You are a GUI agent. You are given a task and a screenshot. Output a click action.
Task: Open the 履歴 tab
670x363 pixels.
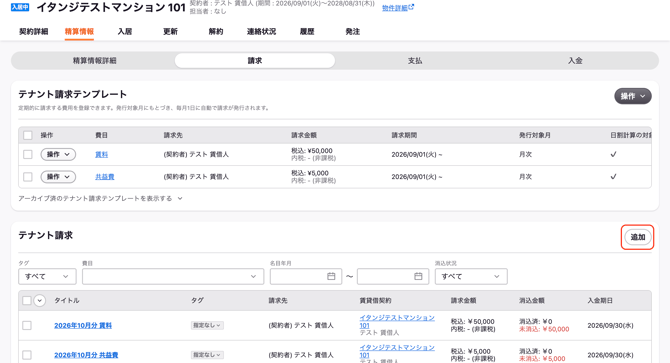(307, 32)
